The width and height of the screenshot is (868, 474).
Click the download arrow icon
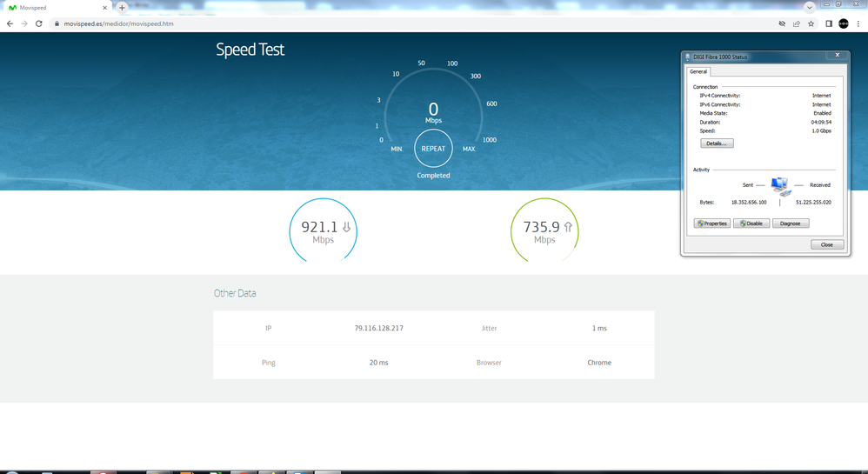(x=346, y=227)
